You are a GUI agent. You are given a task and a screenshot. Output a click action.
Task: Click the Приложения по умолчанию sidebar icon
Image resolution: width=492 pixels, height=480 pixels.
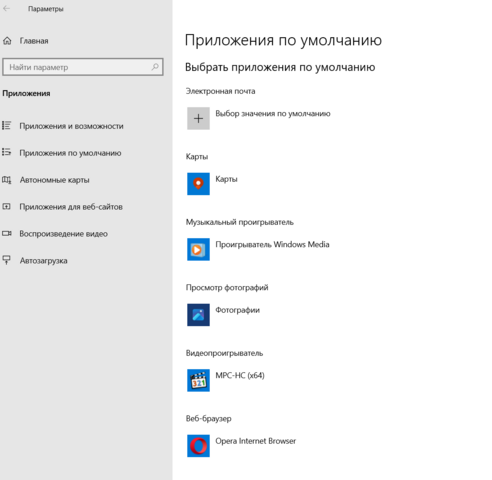tap(7, 152)
